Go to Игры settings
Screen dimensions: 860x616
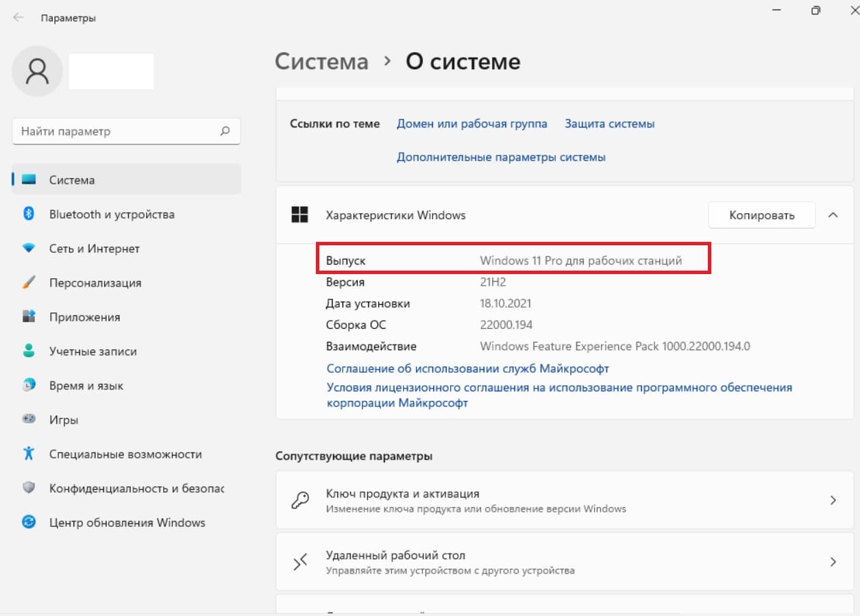coord(127,419)
